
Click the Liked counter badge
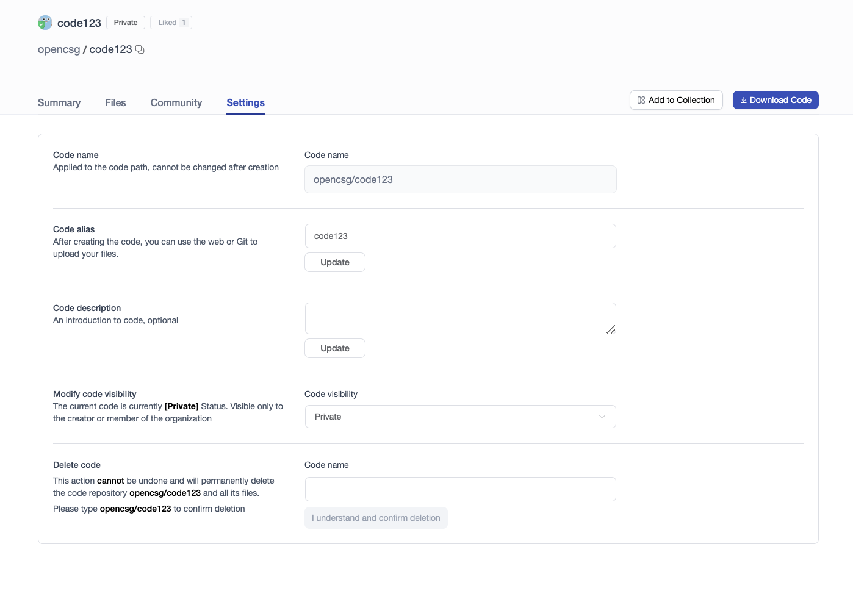171,22
